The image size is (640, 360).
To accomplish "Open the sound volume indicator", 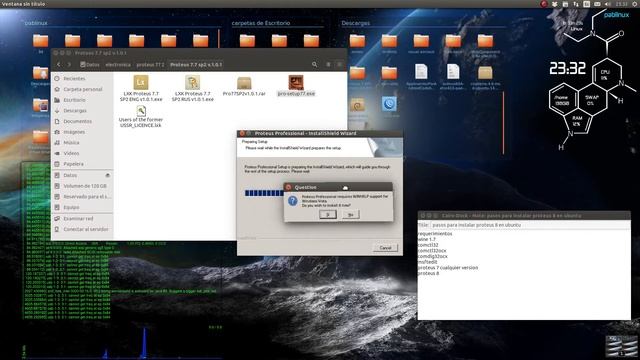I will pyautogui.click(x=608, y=4).
